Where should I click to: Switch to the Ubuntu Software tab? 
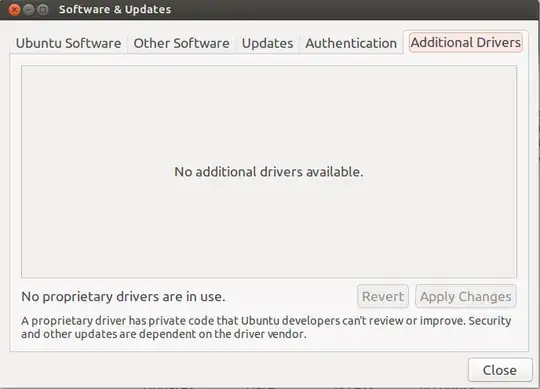pos(69,43)
